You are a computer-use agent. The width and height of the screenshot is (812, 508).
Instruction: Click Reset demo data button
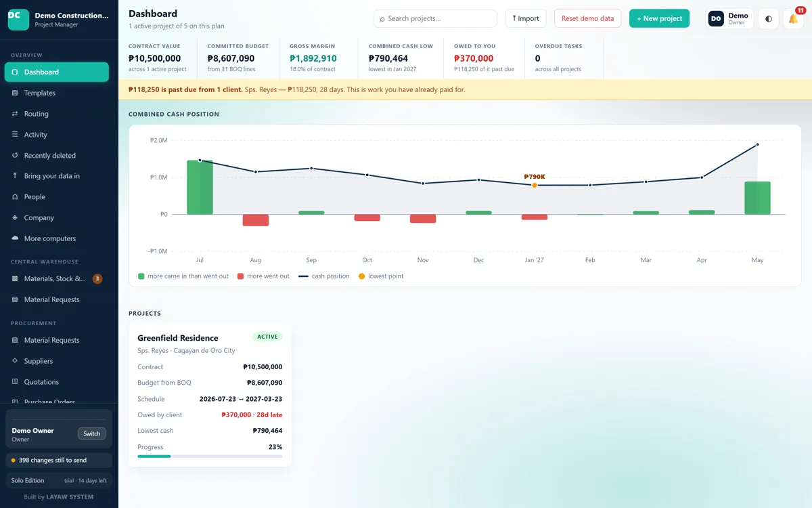tap(587, 19)
